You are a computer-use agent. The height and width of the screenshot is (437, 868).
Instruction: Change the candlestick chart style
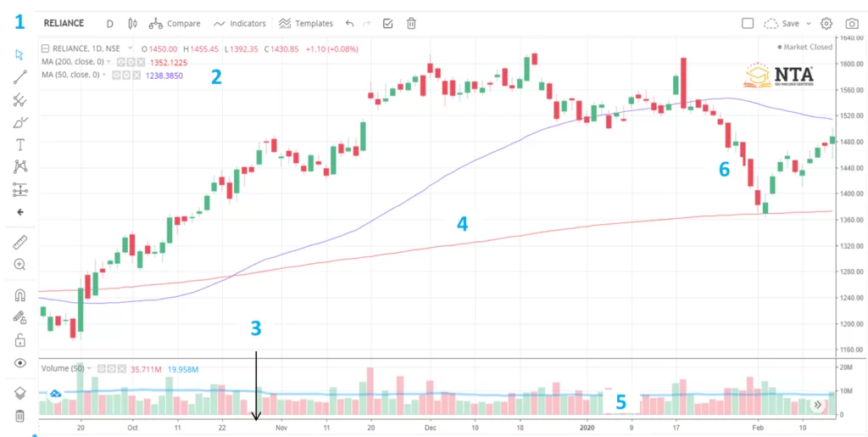click(x=131, y=24)
